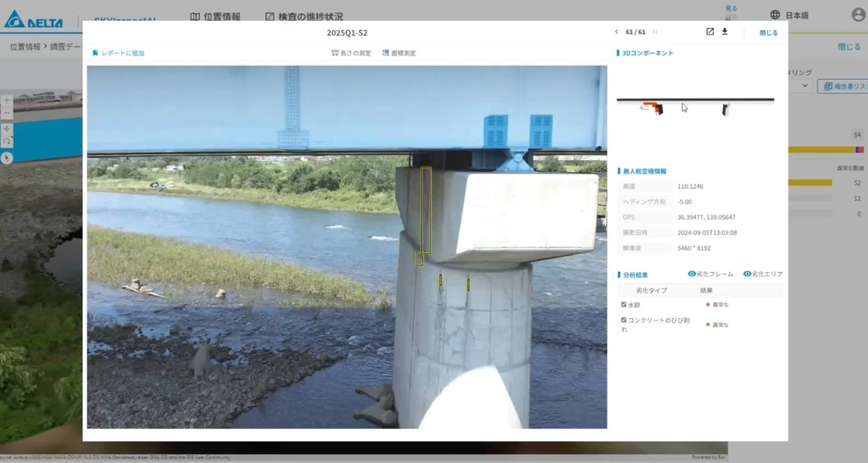Click the tall yellow defect box on pier
Viewport: 868px width, 463px height.
(426, 210)
